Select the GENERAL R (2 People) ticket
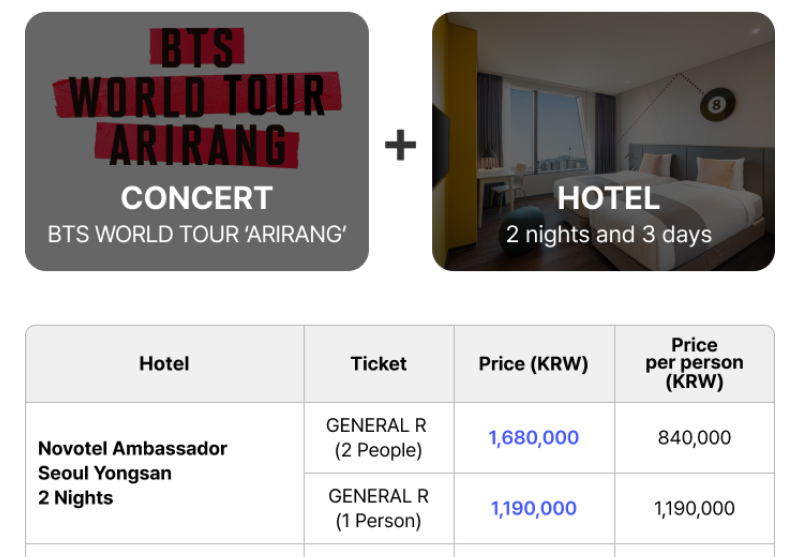This screenshot has height=557, width=785. click(378, 438)
